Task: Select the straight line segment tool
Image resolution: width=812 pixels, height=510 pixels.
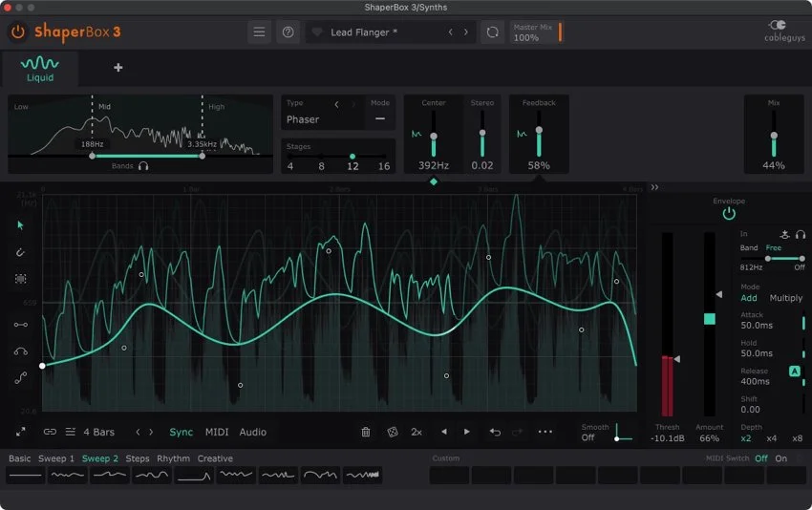Action: coord(21,325)
